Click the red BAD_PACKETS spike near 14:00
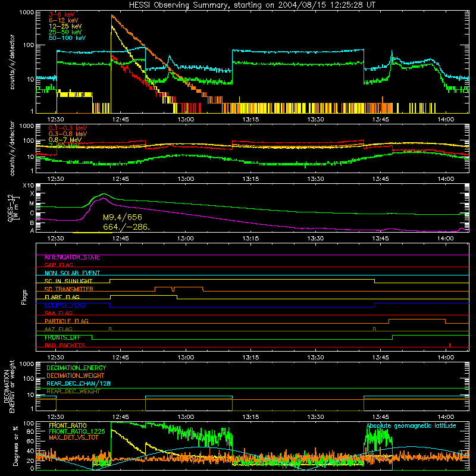The width and height of the screenshot is (476, 476). [x=450, y=345]
